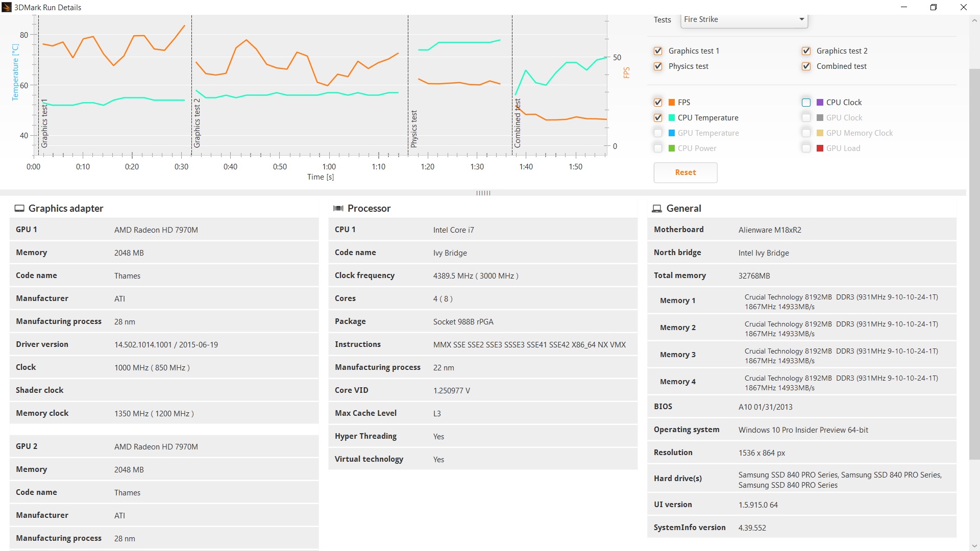Open the Tests dropdown showing Fire Strike
This screenshot has height=551, width=980.
[744, 19]
